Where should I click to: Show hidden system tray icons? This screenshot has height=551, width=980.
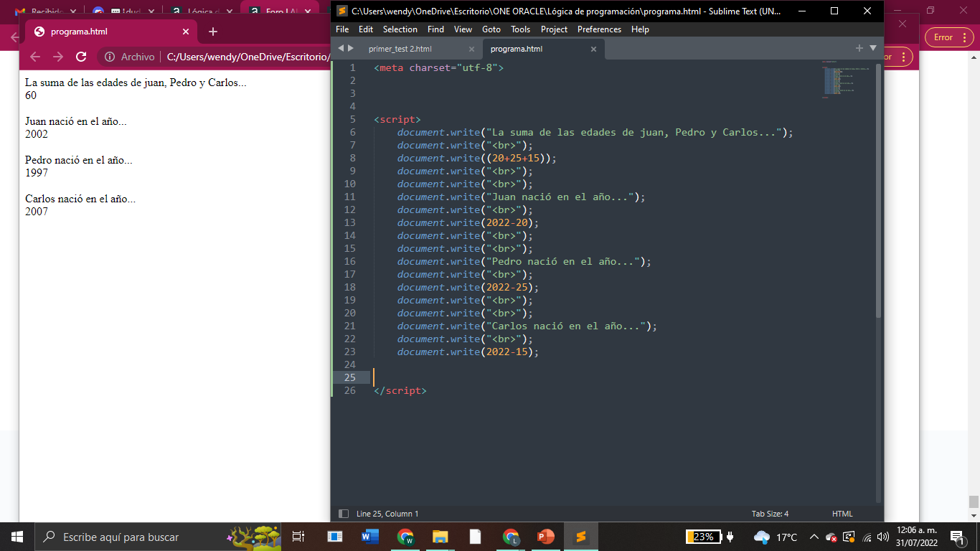pos(814,537)
